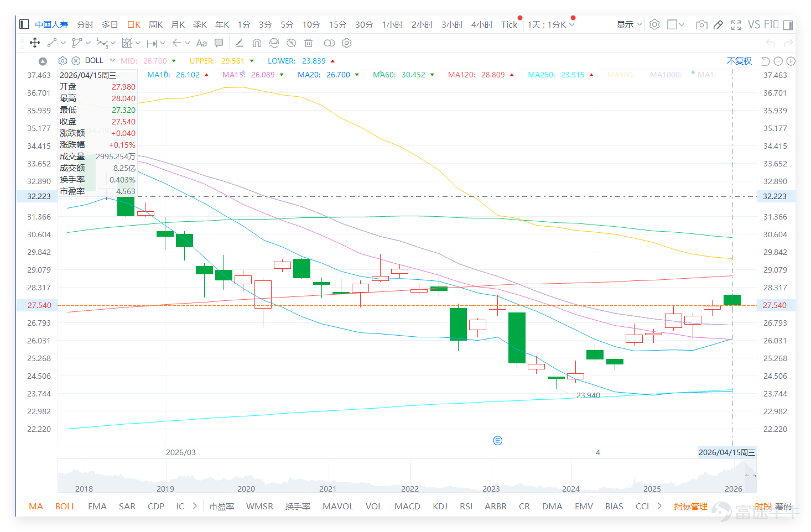
Task: Delete drawings with the trash icon
Action: point(309,43)
